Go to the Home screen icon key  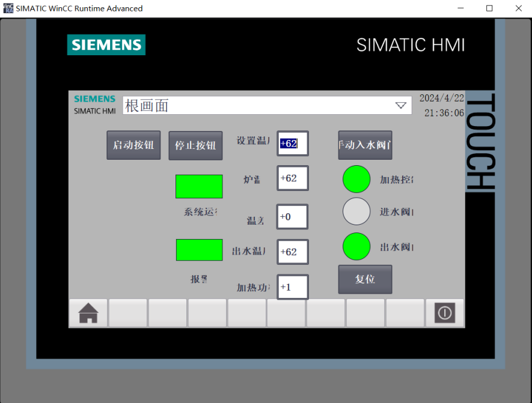(88, 313)
